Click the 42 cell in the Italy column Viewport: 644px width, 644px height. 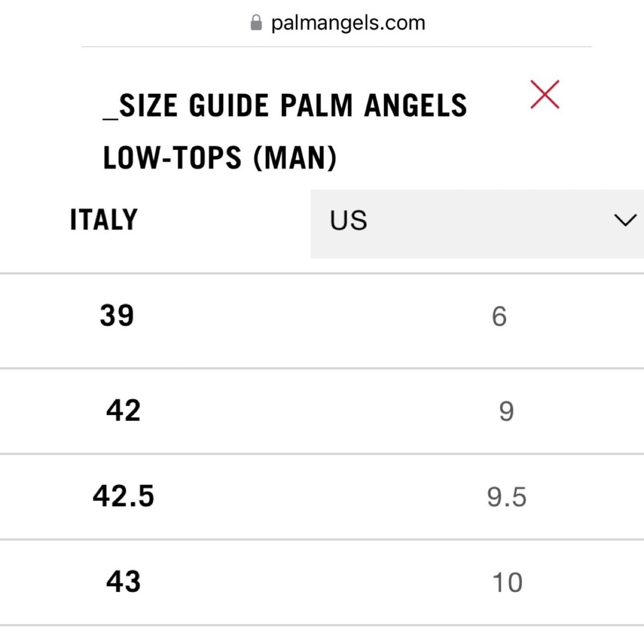click(123, 411)
